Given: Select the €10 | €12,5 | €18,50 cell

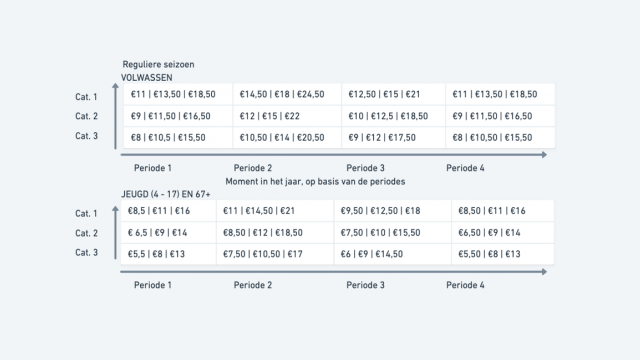Looking at the screenshot, I should pos(393,116).
